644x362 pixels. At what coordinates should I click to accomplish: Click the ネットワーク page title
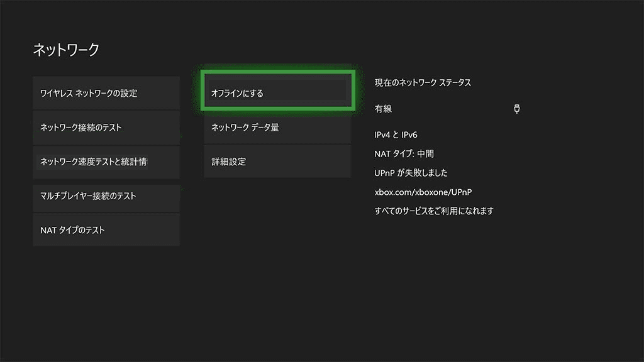coord(66,50)
